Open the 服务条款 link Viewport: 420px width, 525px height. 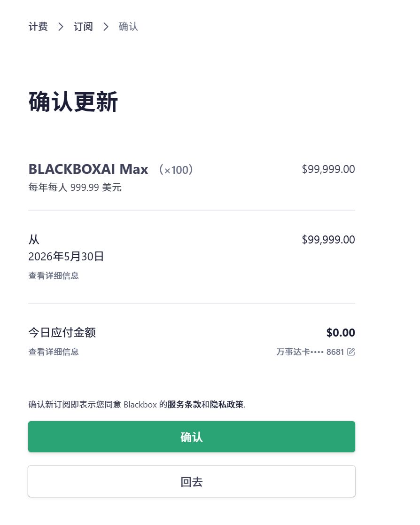coord(185,405)
